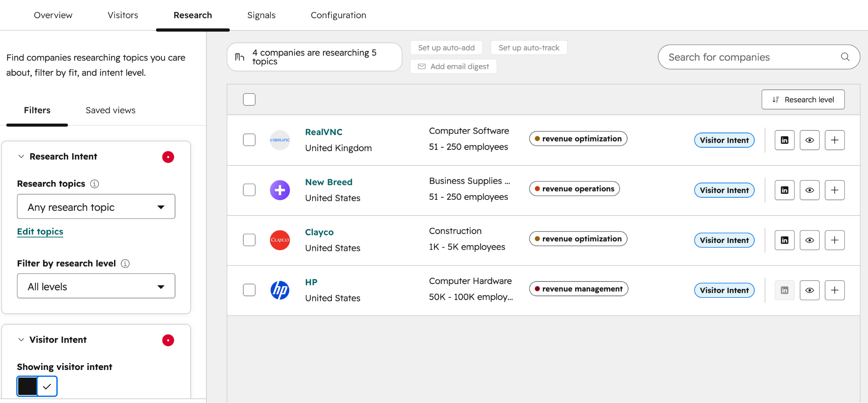The width and height of the screenshot is (868, 403).
Task: Collapse the Visitor Intent section
Action: pos(21,340)
